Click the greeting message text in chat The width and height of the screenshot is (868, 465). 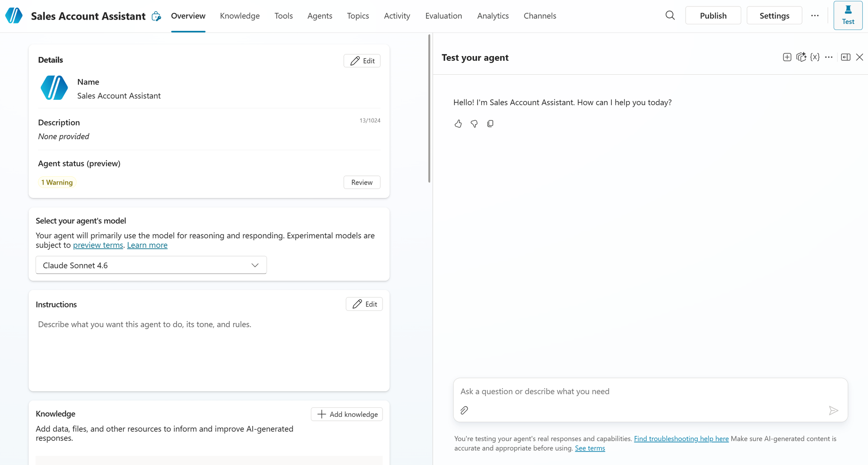[x=562, y=102]
